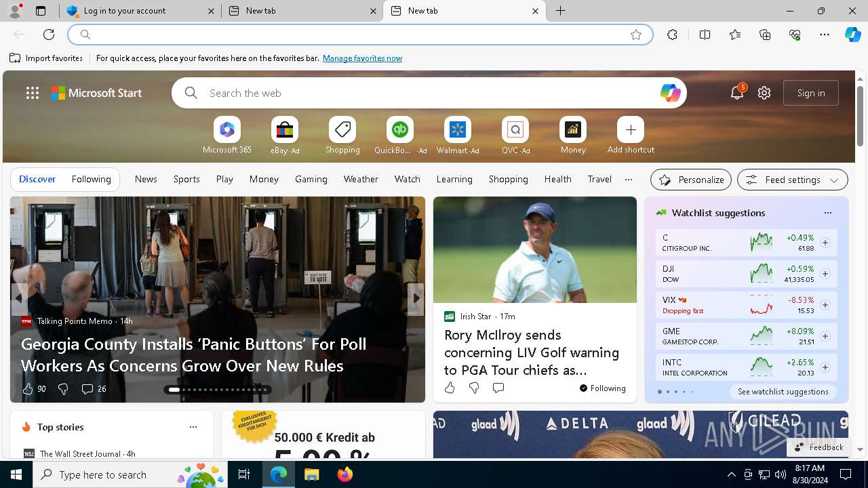Open browser Extensions icon
Viewport: 868px width, 488px height.
click(x=672, y=35)
